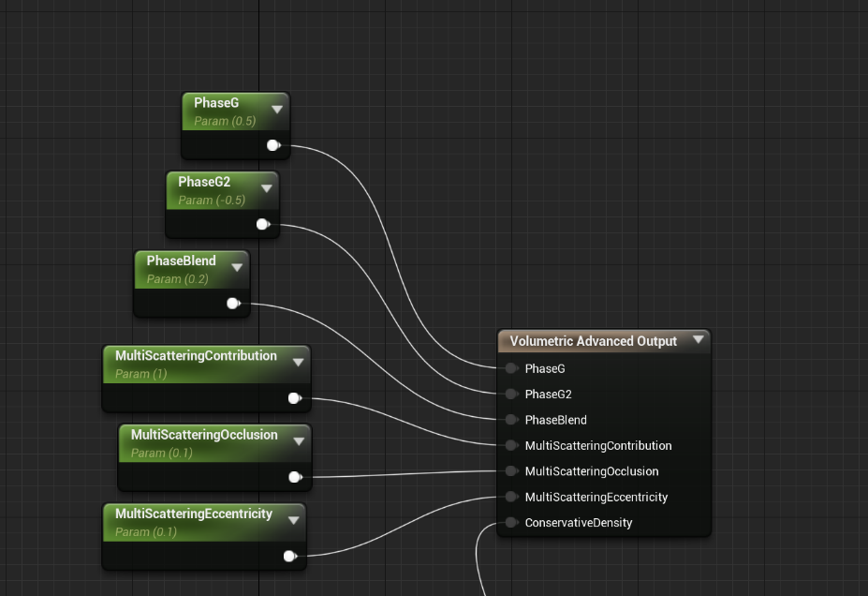Collapse the MultiScatteringContribution node header arrow
Screen dimensions: 868x596
click(298, 361)
